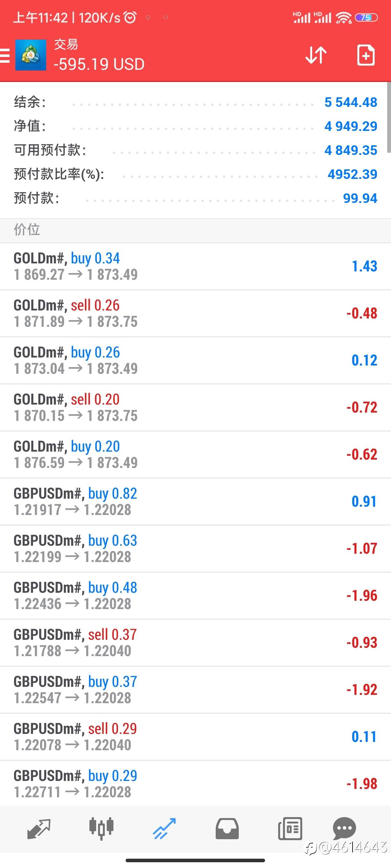
Task: Tap the MetaTrader 4 app logo
Action: [31, 55]
